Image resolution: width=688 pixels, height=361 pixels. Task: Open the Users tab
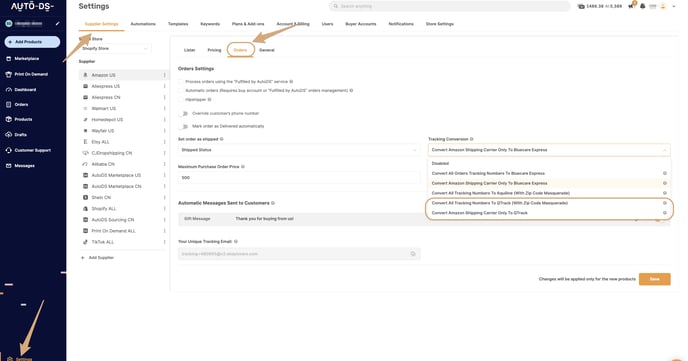pyautogui.click(x=327, y=24)
